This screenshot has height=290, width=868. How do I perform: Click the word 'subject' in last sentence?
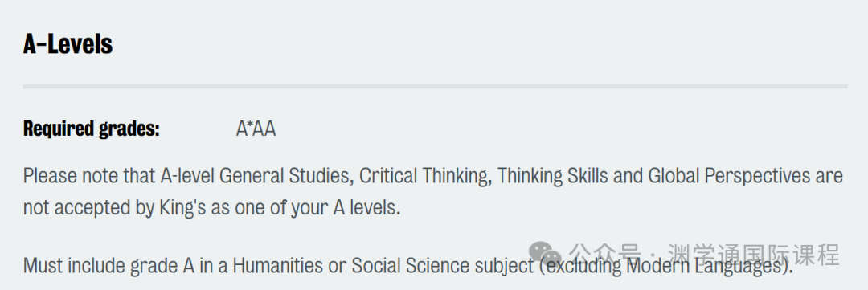click(x=504, y=266)
